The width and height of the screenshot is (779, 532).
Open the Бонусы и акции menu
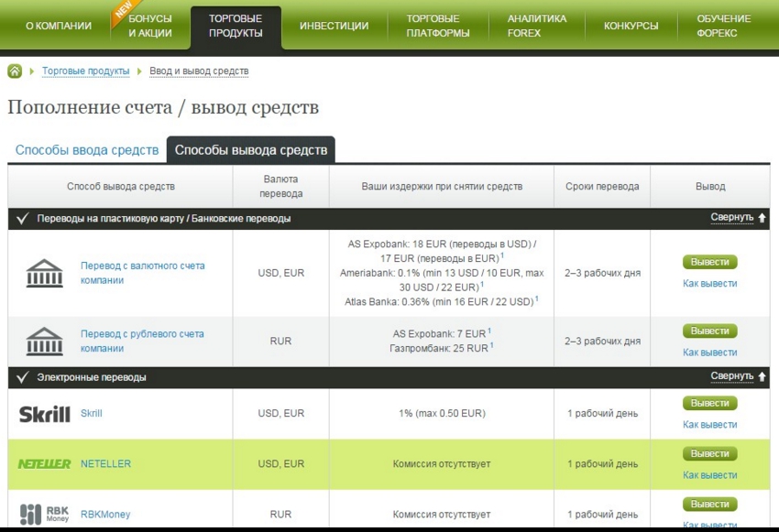tap(150, 26)
